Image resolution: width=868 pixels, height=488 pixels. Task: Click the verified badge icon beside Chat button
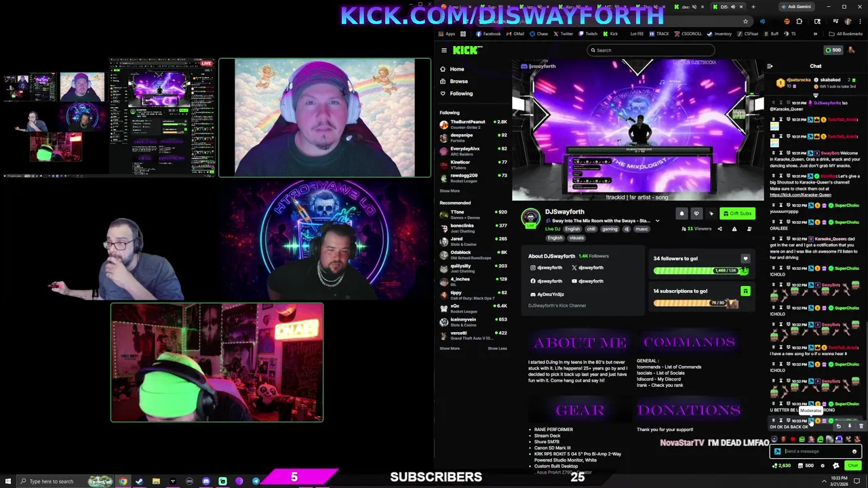(835, 466)
